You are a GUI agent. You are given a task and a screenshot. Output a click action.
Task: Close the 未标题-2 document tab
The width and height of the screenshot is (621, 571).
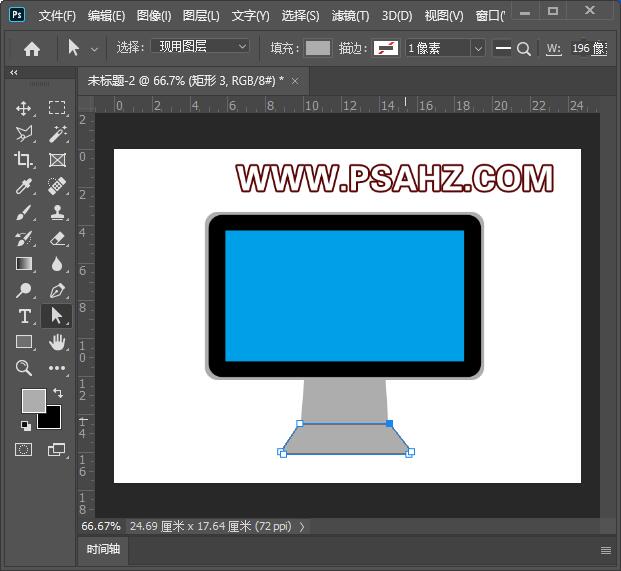[x=295, y=81]
